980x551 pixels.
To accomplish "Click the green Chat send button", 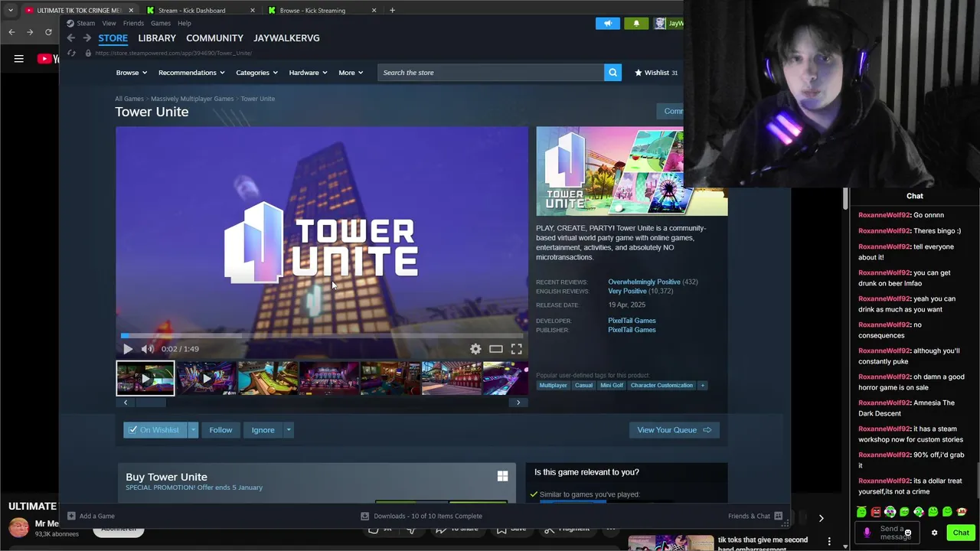I will click(x=961, y=533).
